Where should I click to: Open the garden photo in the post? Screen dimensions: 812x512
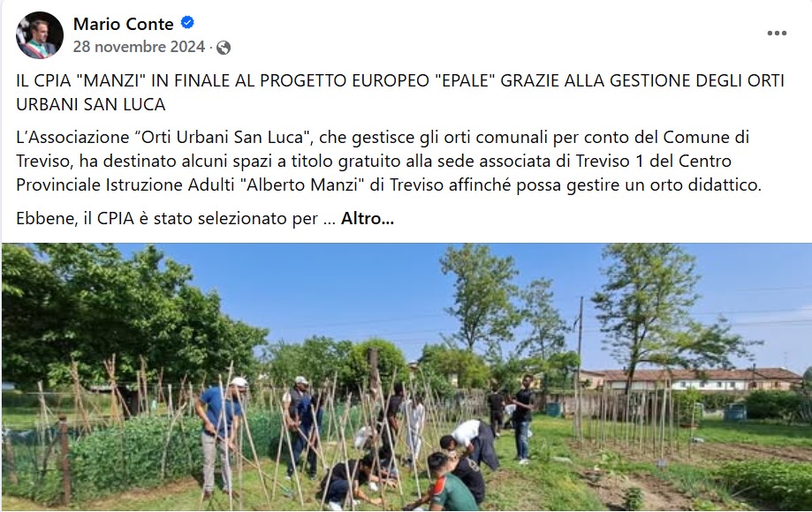coord(406,377)
